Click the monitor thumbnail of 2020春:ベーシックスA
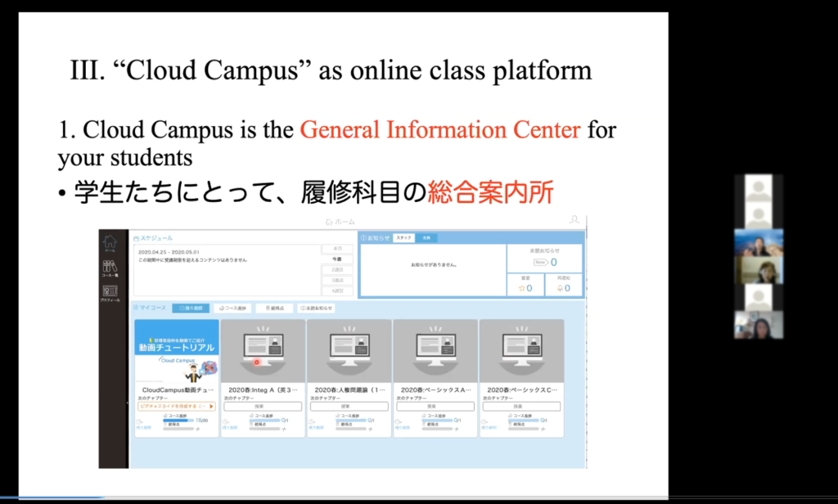The image size is (838, 504). click(435, 351)
